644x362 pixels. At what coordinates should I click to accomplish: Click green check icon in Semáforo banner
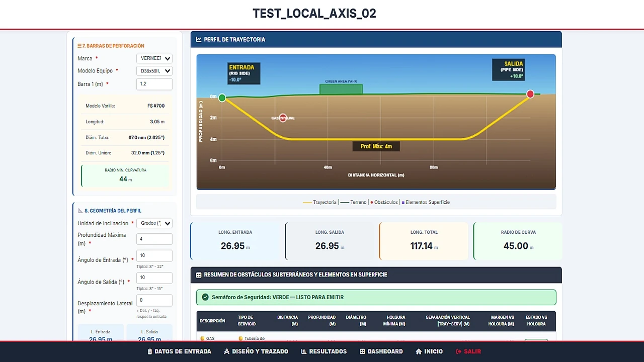pos(205,297)
